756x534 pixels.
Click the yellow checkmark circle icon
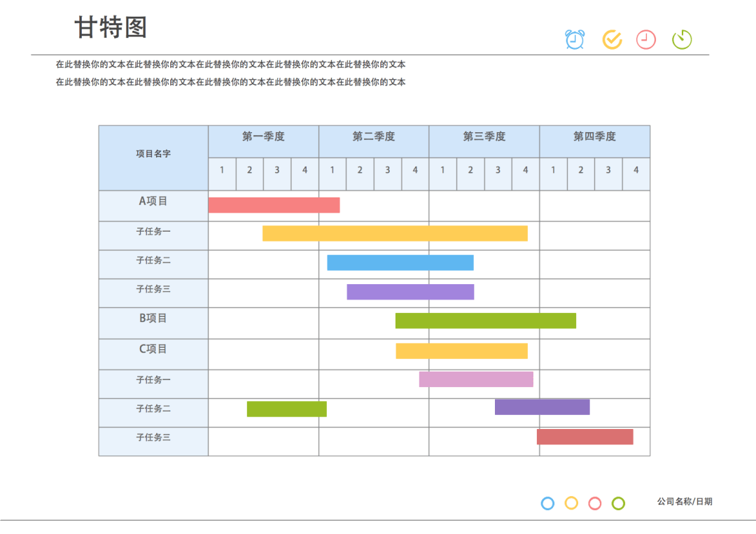pyautogui.click(x=612, y=39)
